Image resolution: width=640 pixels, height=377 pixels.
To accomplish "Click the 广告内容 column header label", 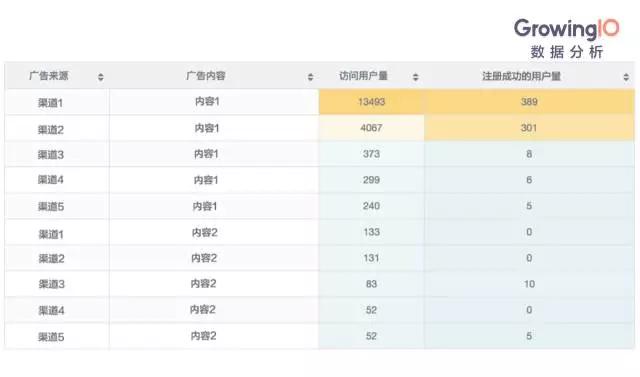I will tap(206, 76).
